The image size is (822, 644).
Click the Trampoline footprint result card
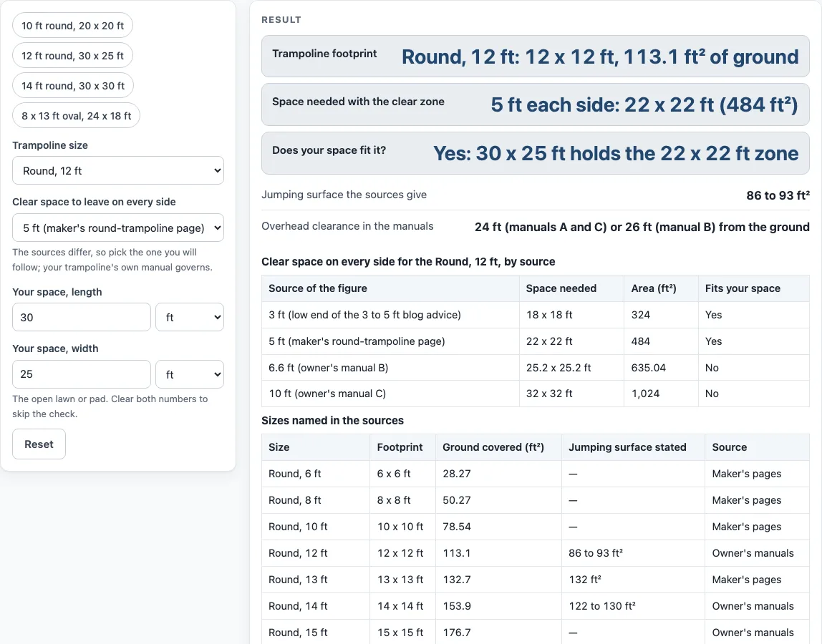pyautogui.click(x=536, y=56)
